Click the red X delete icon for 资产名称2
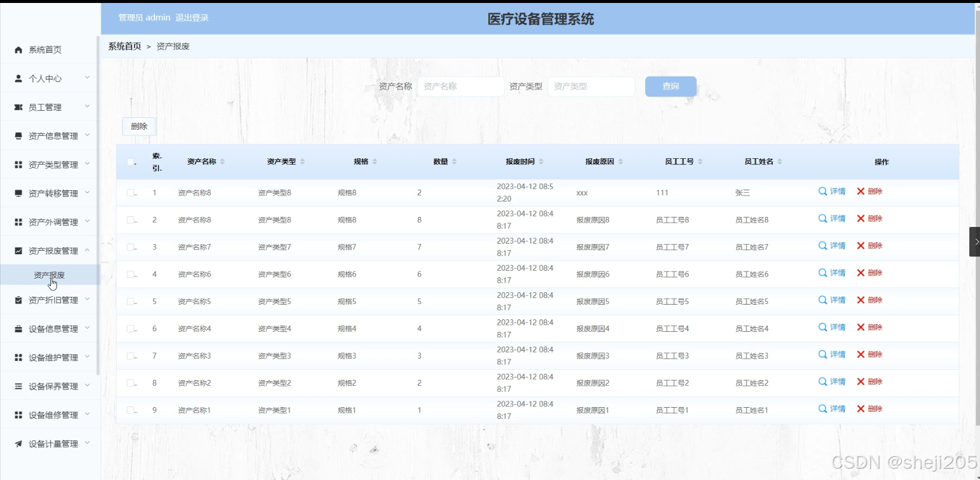 click(861, 382)
